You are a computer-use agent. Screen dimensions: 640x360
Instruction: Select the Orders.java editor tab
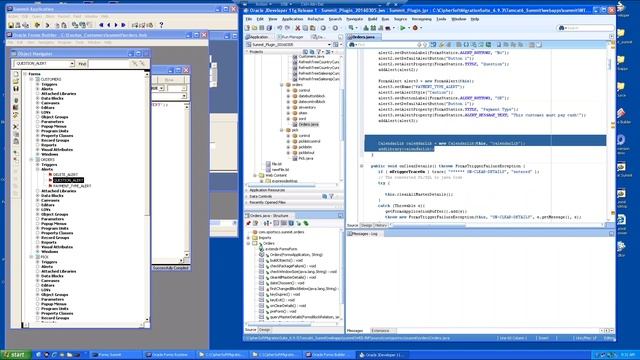[x=363, y=37]
